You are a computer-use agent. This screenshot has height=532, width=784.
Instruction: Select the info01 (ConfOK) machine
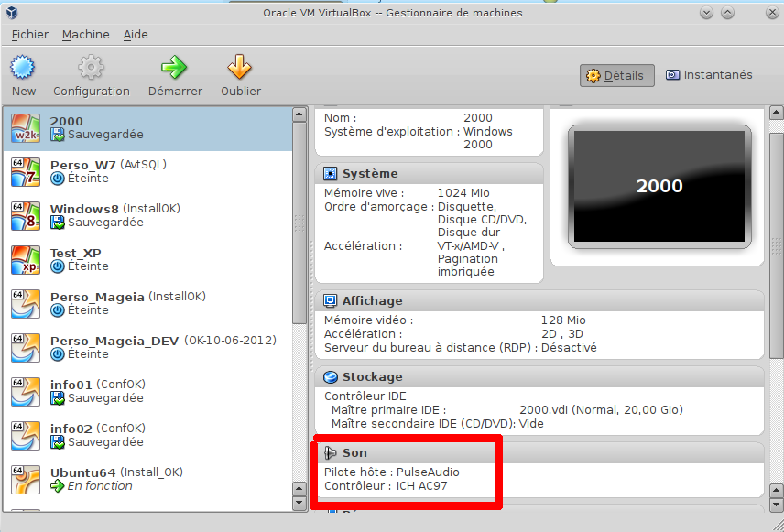[x=147, y=392]
